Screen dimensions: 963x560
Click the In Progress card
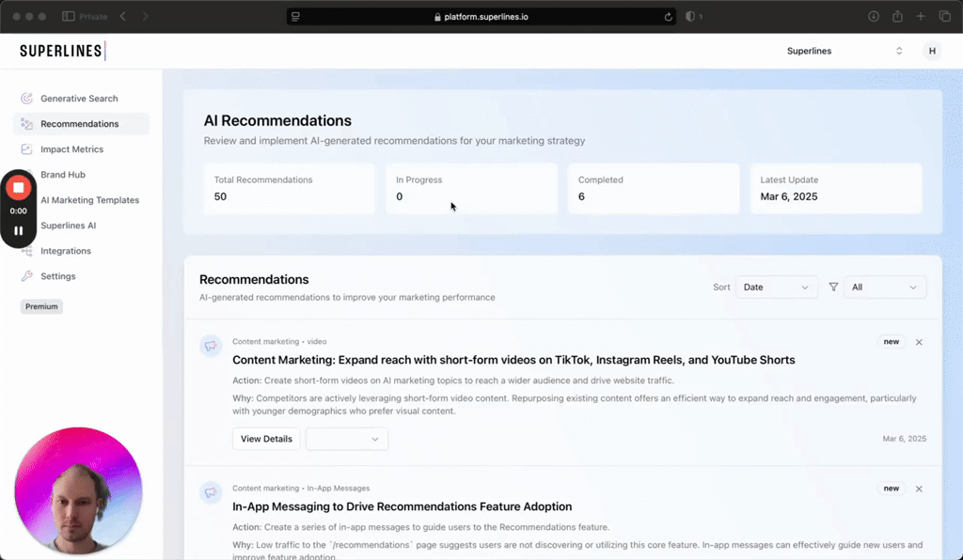[472, 188]
